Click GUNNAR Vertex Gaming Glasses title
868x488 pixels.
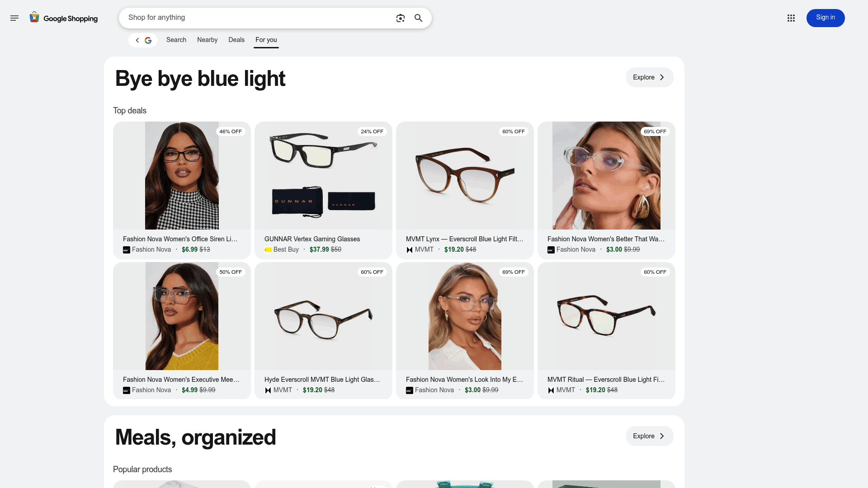pos(312,239)
